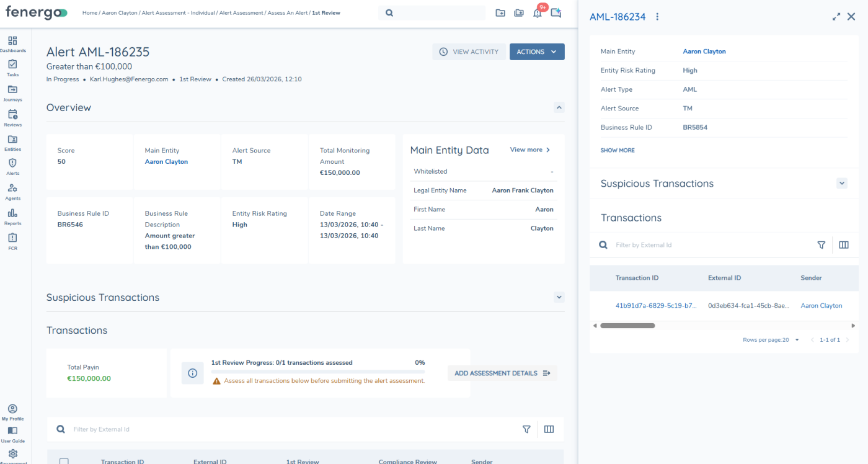The width and height of the screenshot is (868, 464).
Task: Click the VIEW ACTIVITY button
Action: click(469, 52)
